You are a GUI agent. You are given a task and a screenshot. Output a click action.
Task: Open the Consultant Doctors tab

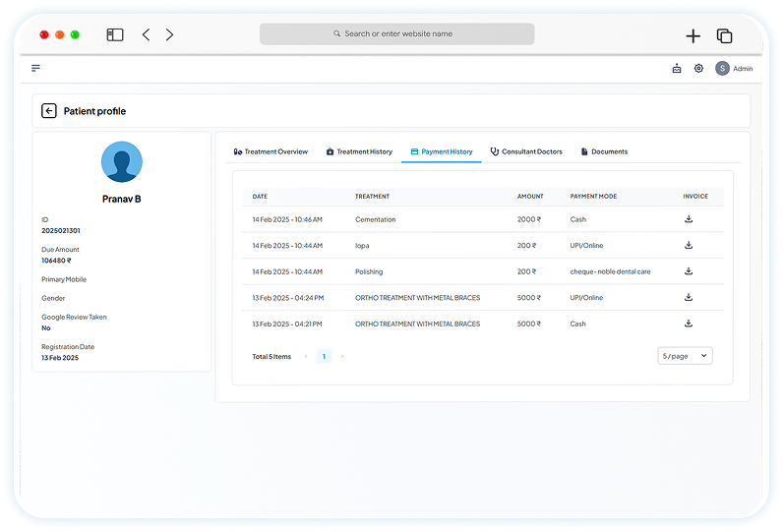(526, 151)
